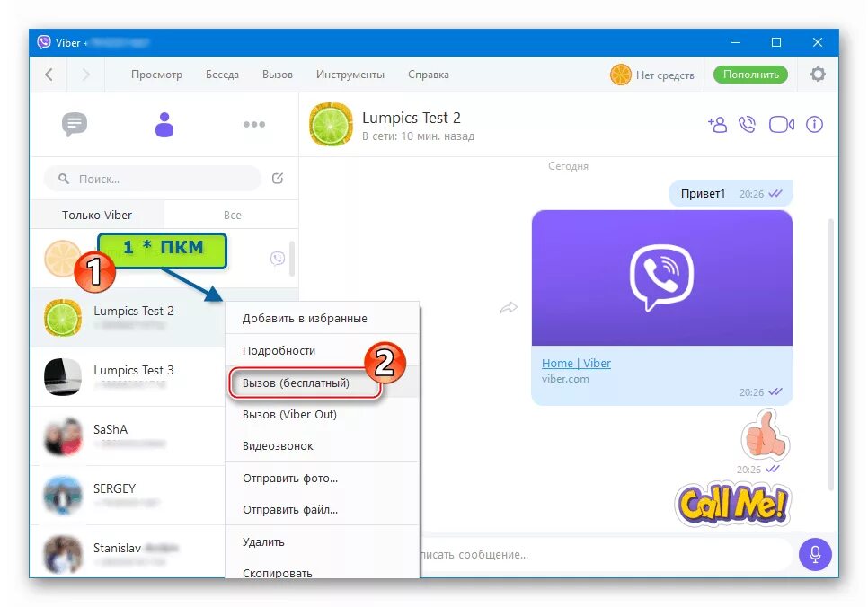Open the chats list icon

point(75,124)
